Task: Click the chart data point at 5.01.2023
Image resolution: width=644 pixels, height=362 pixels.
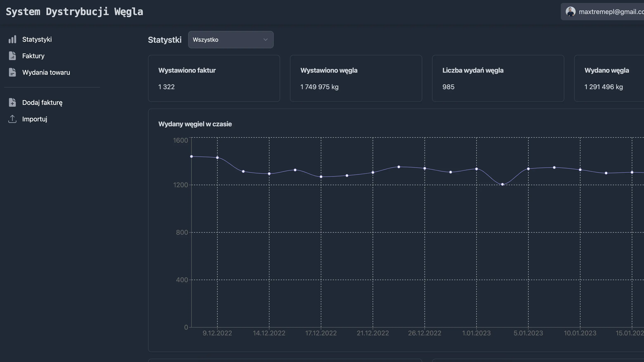Action: [528, 169]
